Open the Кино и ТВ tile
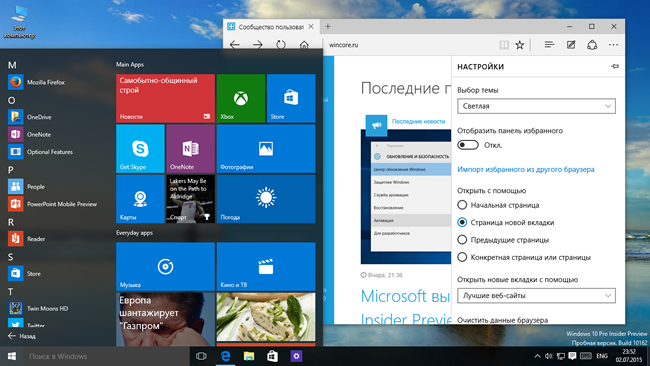Screen dimensions: 650x366 266,267
